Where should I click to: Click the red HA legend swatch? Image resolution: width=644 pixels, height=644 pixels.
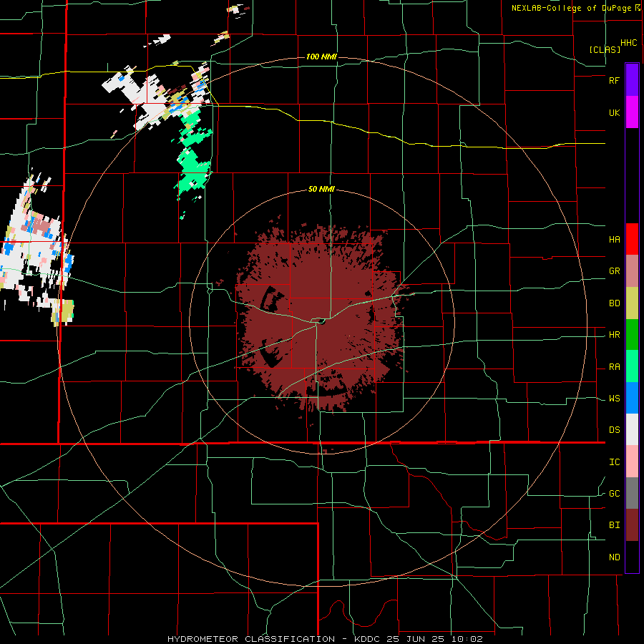pos(632,239)
